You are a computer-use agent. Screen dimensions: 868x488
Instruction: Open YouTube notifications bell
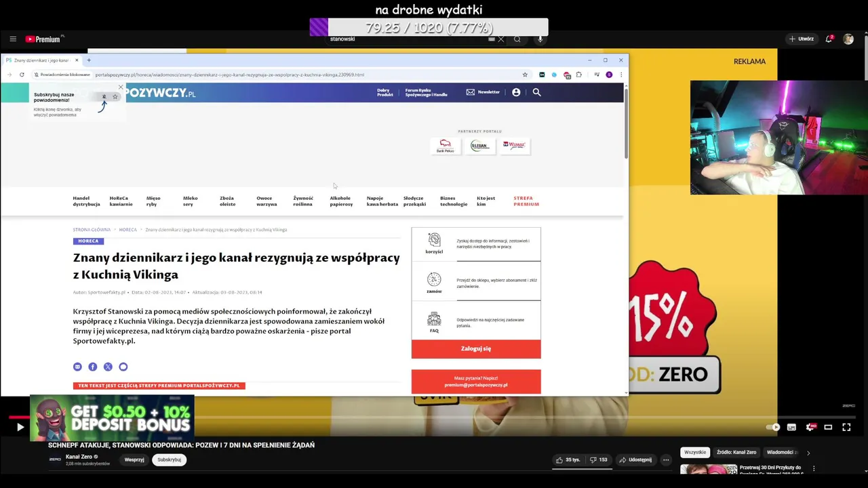(829, 39)
